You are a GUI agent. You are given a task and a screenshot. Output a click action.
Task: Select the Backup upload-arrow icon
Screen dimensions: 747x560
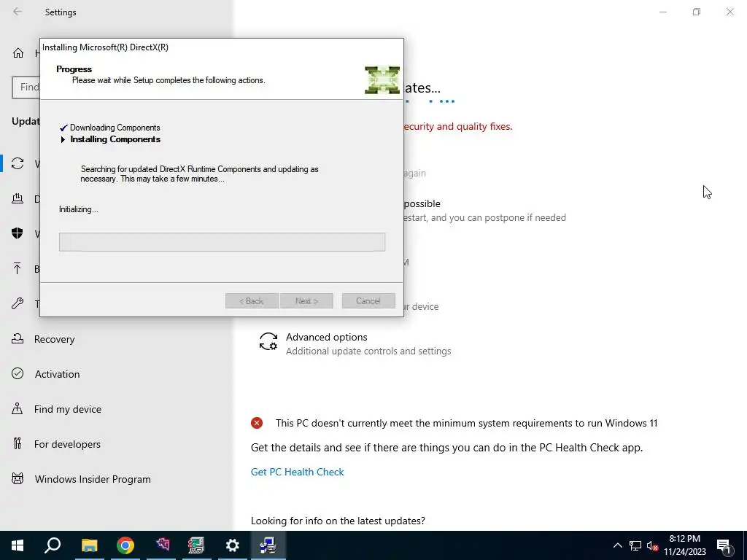tap(18, 268)
